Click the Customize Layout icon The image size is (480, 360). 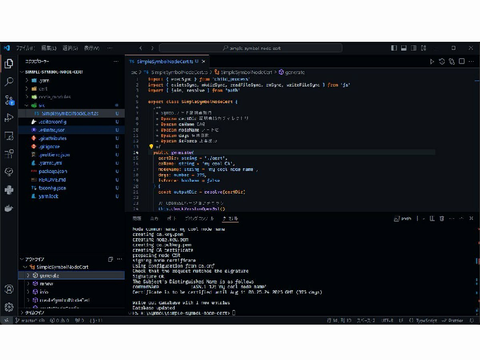click(x=424, y=48)
